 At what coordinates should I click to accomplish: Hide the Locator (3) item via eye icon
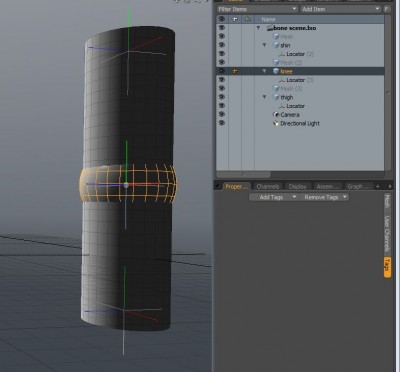[222, 80]
